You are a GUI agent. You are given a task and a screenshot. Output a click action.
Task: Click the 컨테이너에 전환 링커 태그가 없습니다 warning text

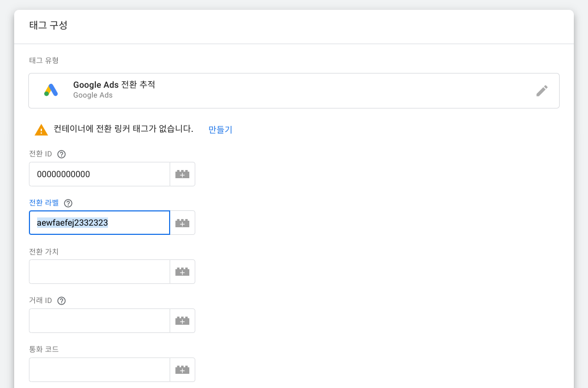click(123, 129)
